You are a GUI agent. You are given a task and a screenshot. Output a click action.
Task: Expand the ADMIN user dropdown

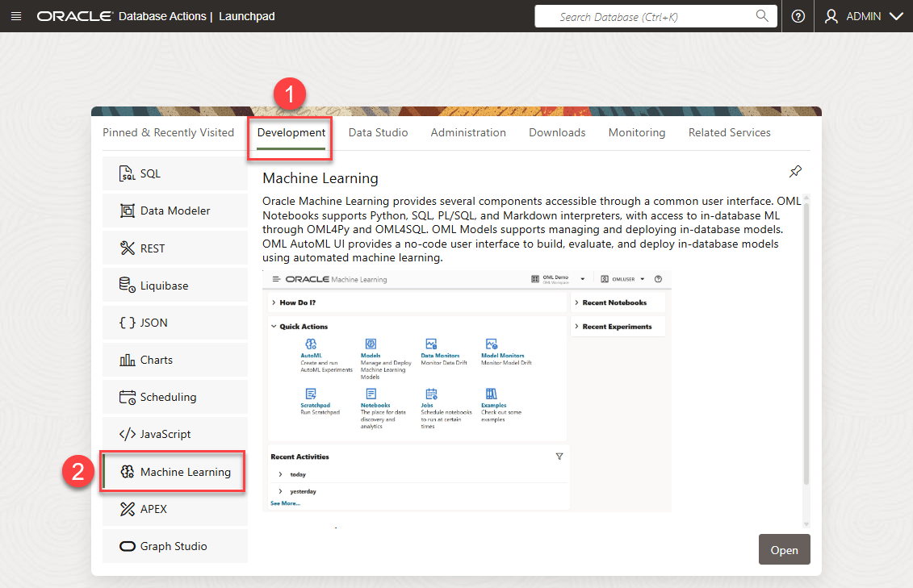pyautogui.click(x=864, y=16)
